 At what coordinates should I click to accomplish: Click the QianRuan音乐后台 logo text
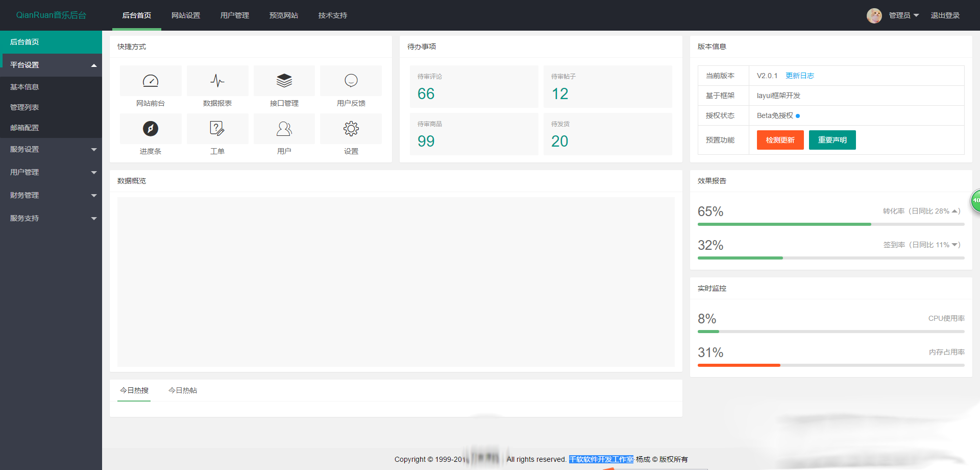(51, 15)
